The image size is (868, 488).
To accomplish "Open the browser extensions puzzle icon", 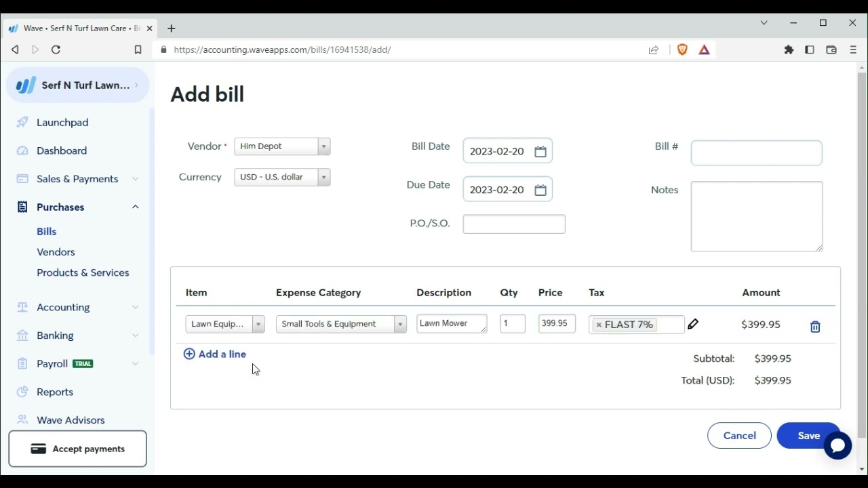I will (789, 49).
